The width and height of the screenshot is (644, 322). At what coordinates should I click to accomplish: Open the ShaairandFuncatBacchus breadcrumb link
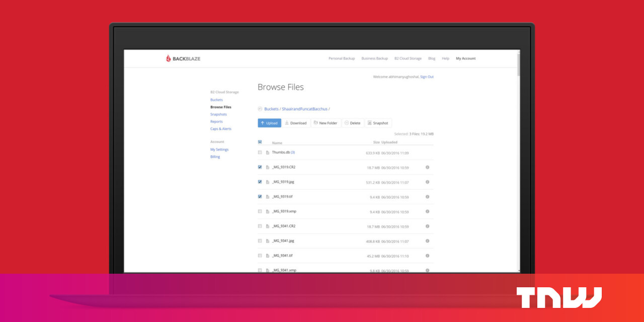(304, 109)
